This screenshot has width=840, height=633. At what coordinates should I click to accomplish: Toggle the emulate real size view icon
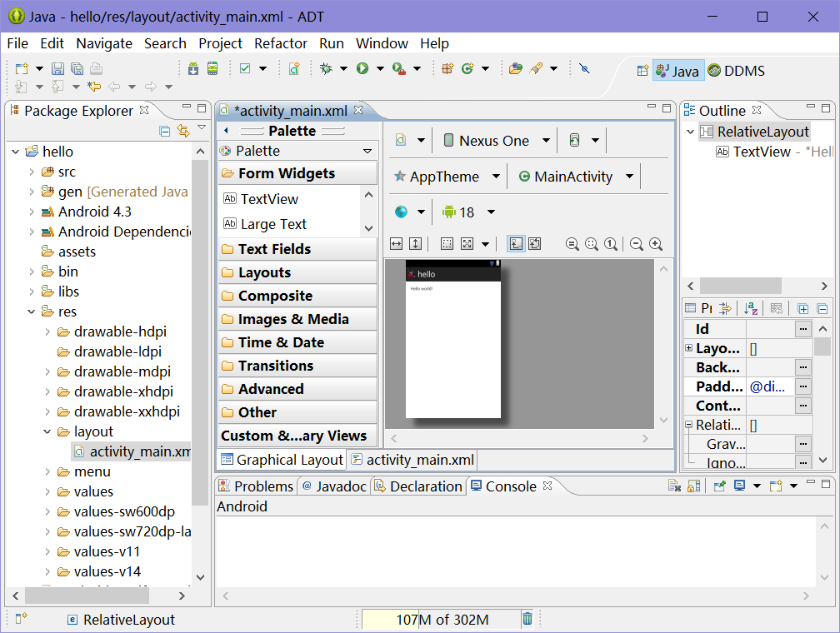click(574, 244)
